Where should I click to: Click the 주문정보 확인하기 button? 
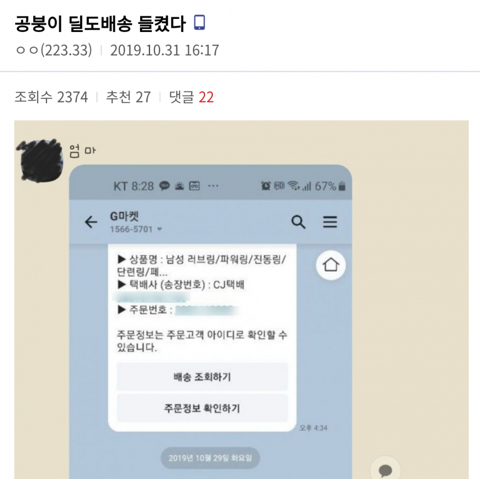(202, 408)
